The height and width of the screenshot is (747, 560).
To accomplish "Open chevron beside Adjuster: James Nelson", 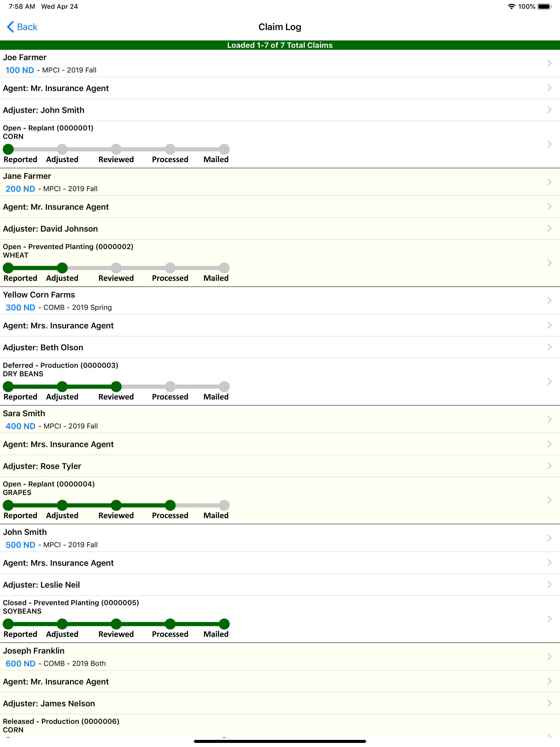I will [x=549, y=703].
